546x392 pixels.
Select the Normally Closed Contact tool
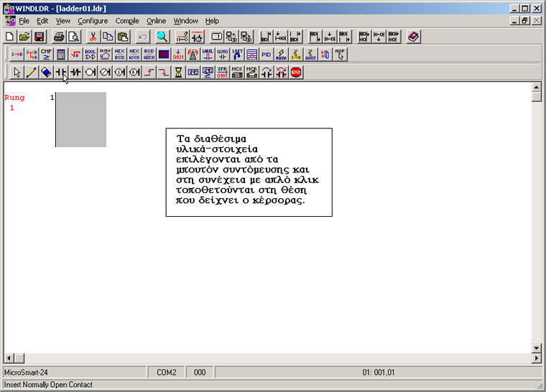pyautogui.click(x=75, y=73)
